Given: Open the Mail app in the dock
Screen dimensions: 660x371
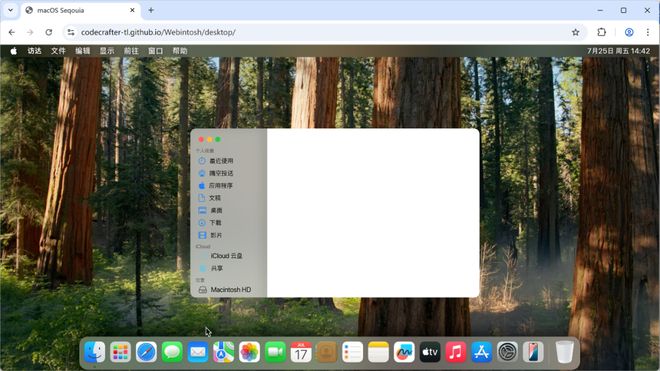Looking at the screenshot, I should pyautogui.click(x=198, y=352).
